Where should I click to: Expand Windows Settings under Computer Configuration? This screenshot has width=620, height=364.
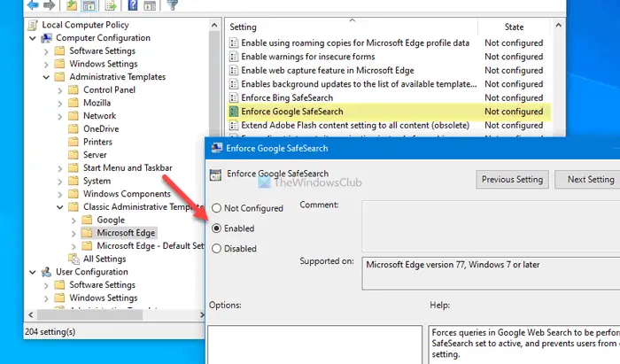(46, 65)
